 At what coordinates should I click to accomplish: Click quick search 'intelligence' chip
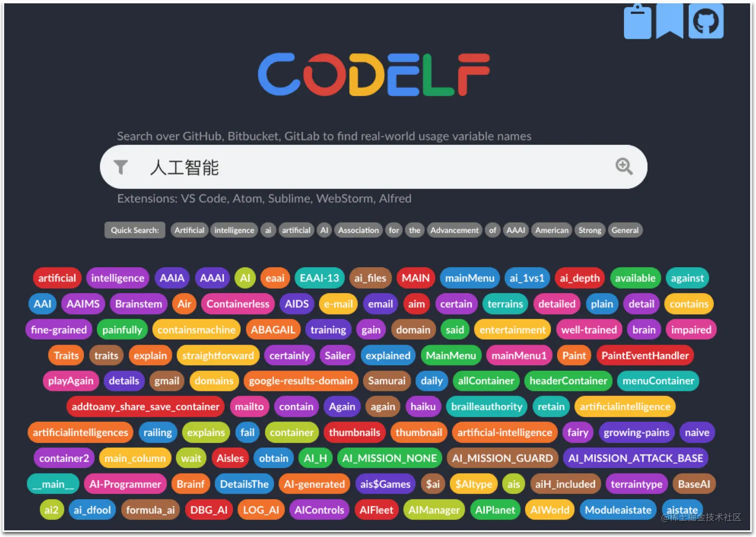point(234,230)
